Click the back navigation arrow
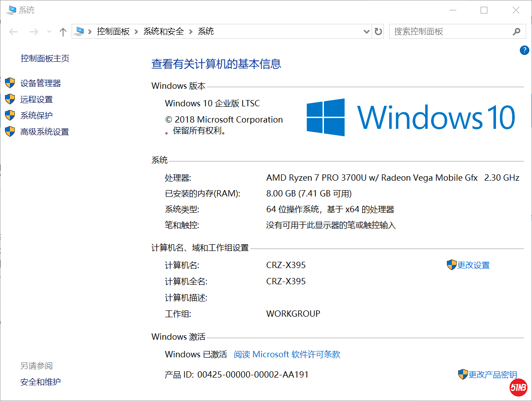 [x=14, y=32]
